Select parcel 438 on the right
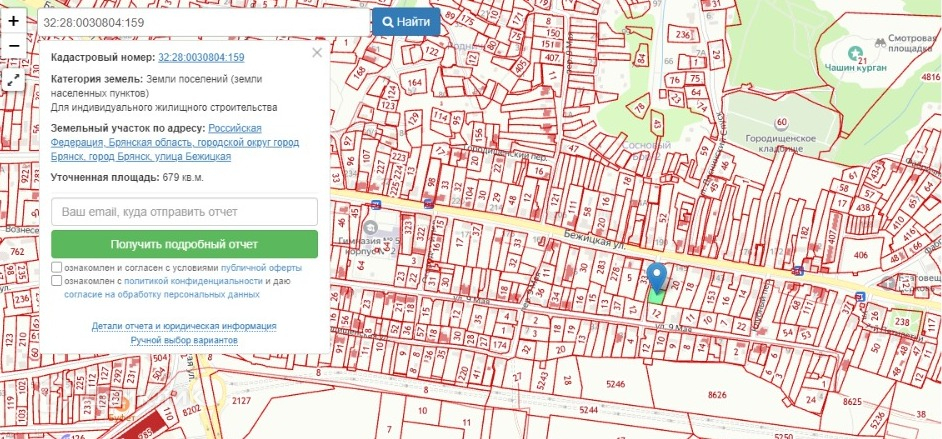 [x=863, y=208]
